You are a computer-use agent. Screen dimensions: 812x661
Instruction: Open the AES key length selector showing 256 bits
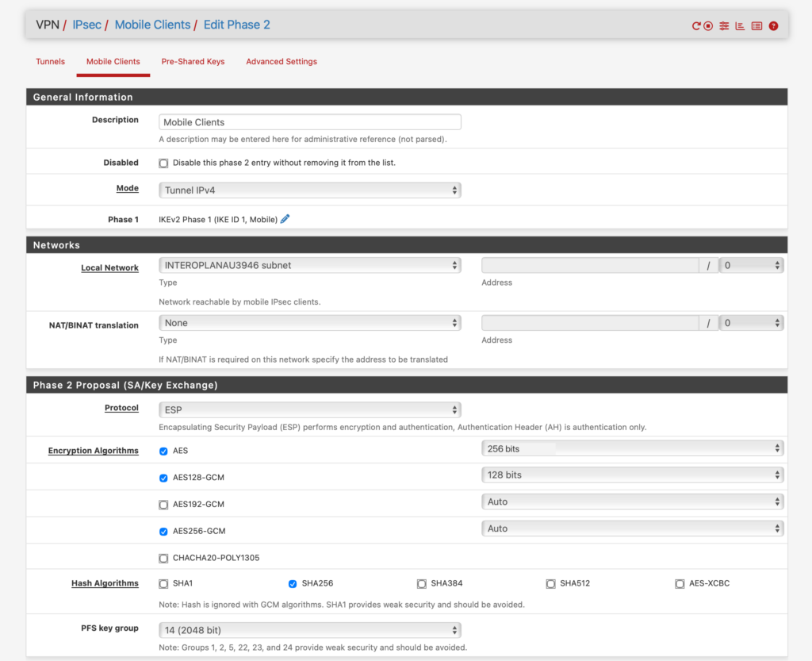(x=632, y=448)
